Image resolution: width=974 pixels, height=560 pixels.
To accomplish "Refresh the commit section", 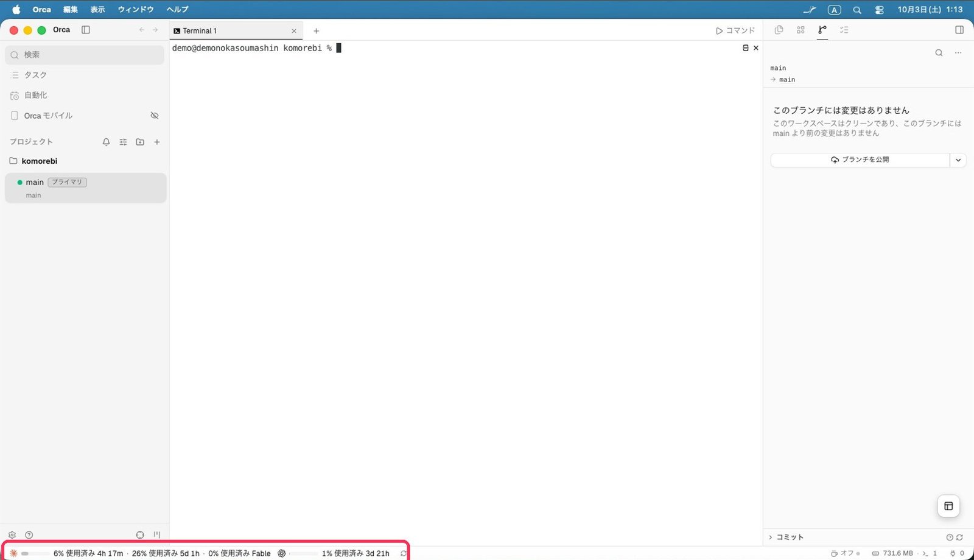I will pyautogui.click(x=959, y=537).
